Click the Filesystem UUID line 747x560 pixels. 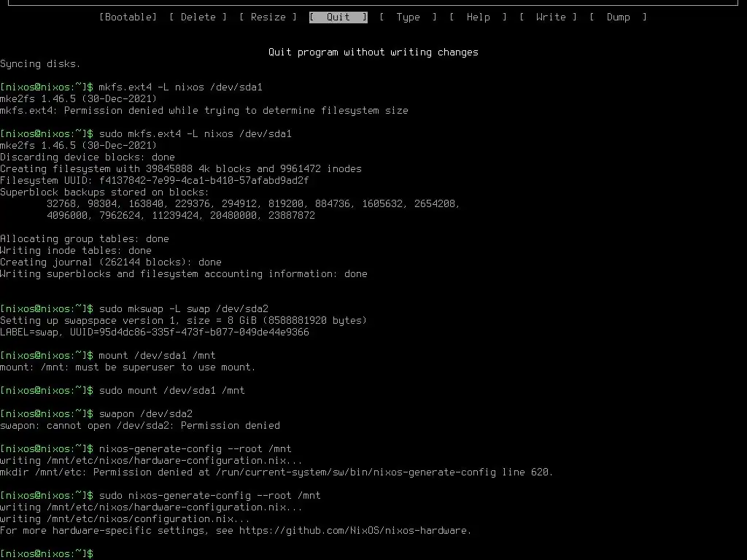155,181
